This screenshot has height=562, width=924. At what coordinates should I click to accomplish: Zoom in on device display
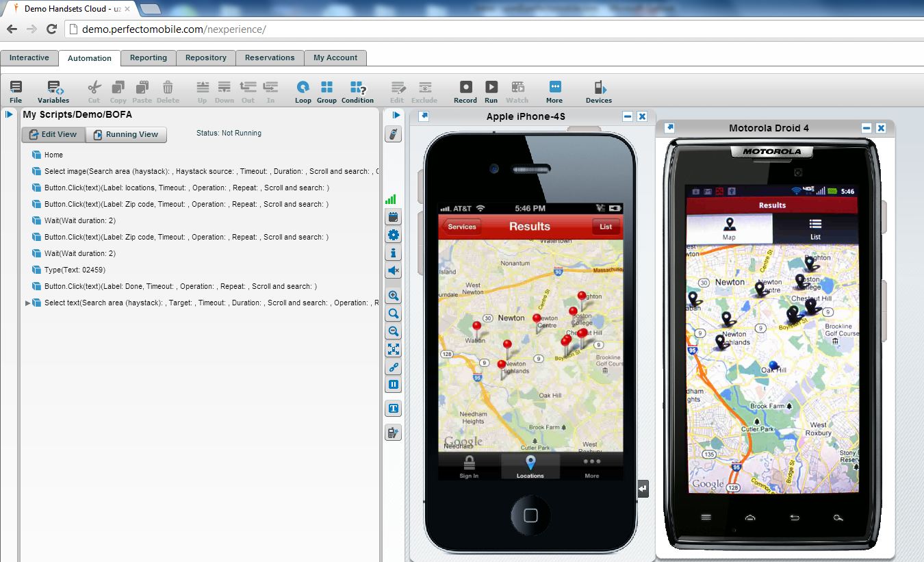394,296
